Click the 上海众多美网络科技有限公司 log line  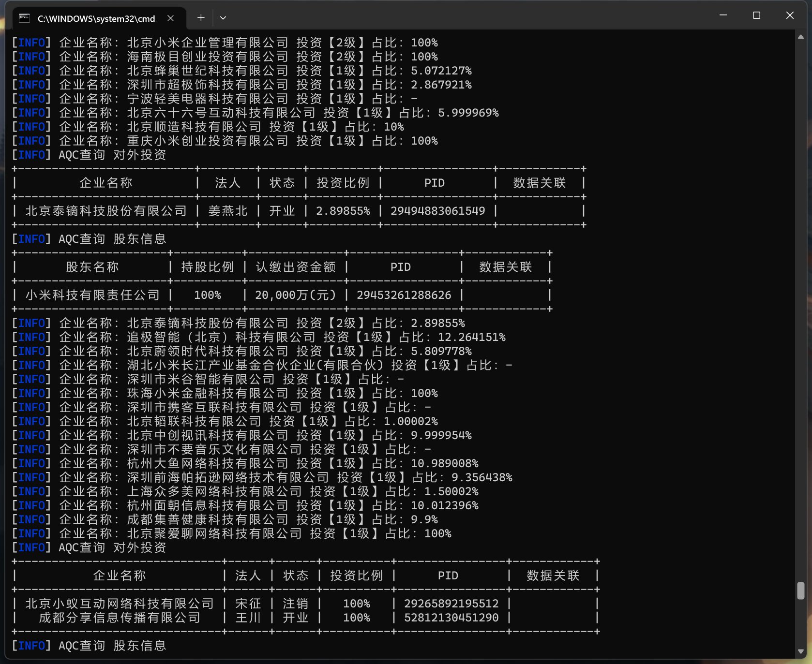point(245,491)
